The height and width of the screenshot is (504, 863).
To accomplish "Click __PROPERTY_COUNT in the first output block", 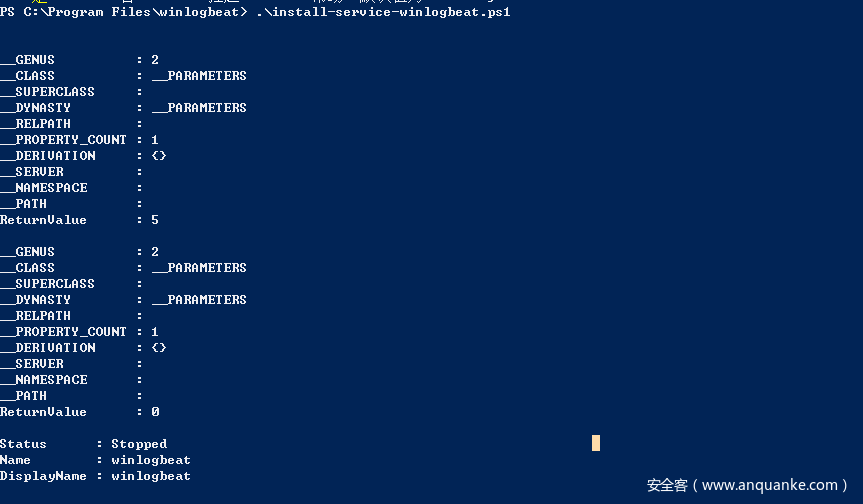I will [64, 140].
